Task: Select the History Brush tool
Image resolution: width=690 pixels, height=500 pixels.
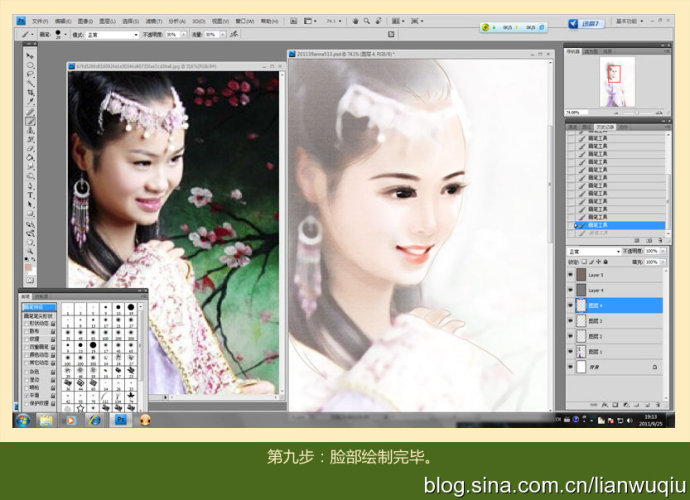Action: pyautogui.click(x=30, y=140)
